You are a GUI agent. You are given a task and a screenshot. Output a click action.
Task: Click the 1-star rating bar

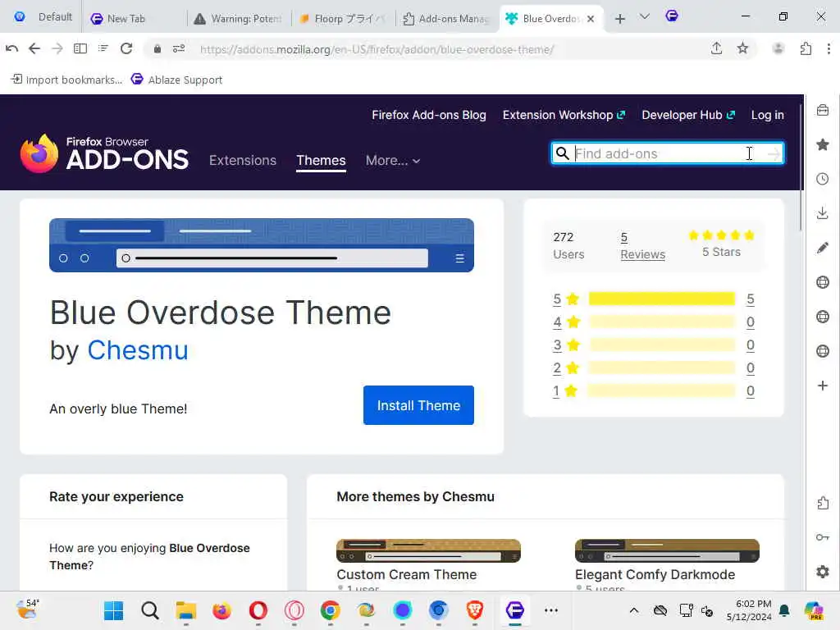[662, 390]
